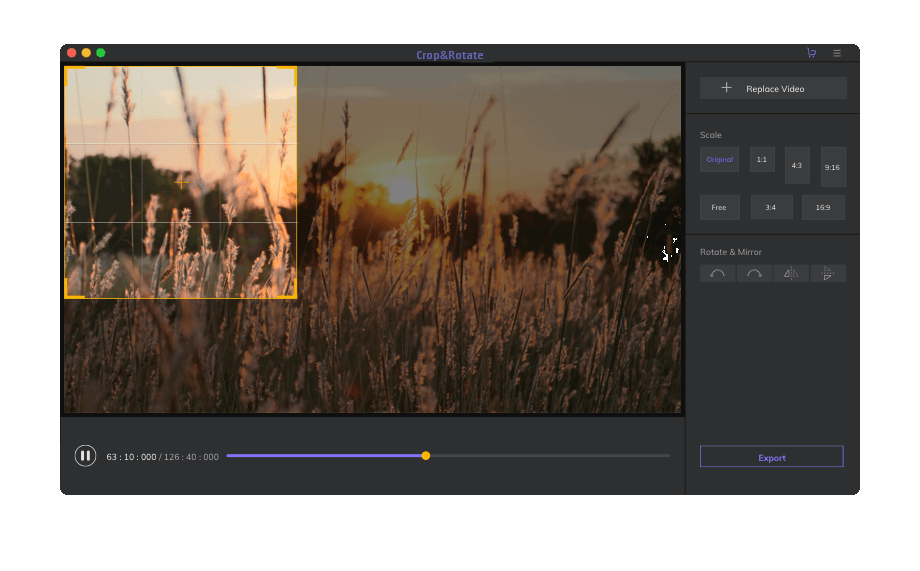Viewport: 920px width, 571px height.
Task: Select the Original scale option
Action: 719,160
